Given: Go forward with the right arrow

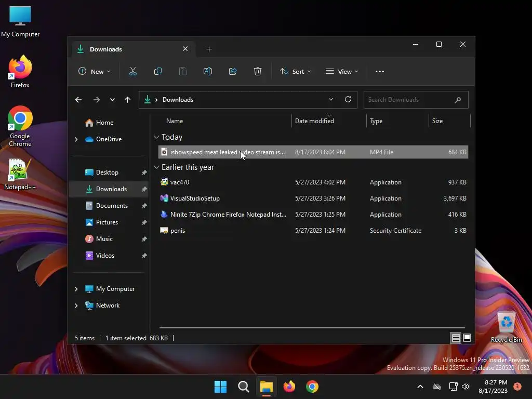Looking at the screenshot, I should coord(96,100).
